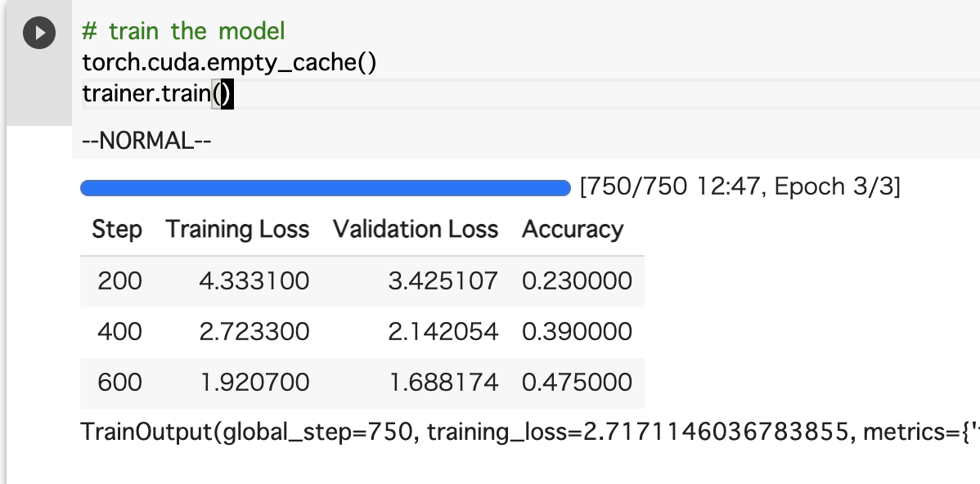The image size is (980, 484).
Task: Click the 2.142054 validation loss value
Action: (x=443, y=332)
